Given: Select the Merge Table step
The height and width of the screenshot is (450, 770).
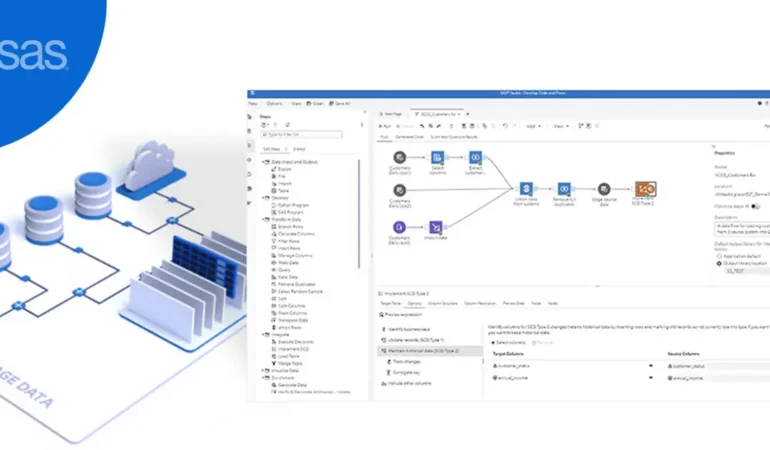Looking at the screenshot, I should tap(287, 364).
